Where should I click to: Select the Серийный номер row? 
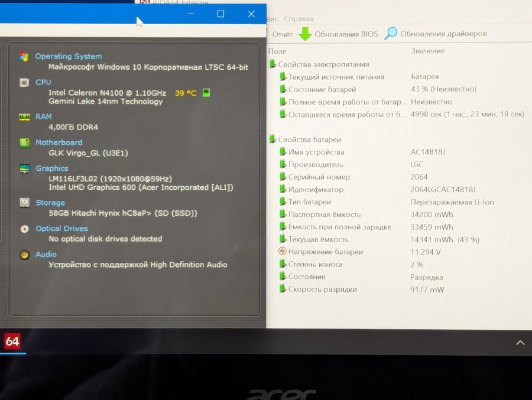(353, 177)
